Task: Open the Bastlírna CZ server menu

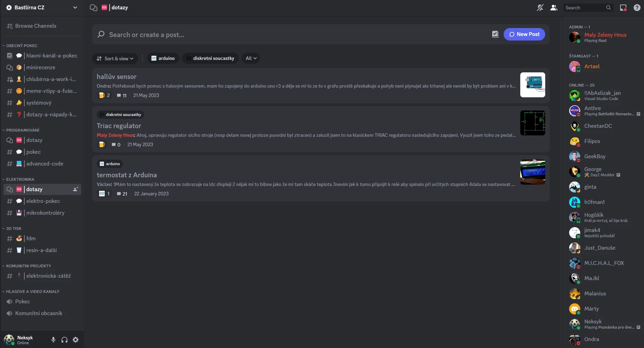Action: 42,8
